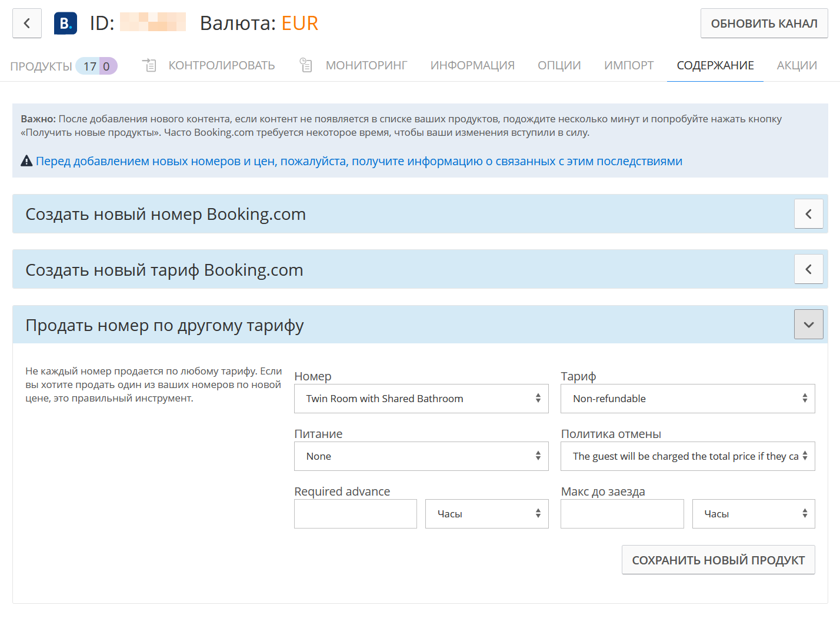
Task: Open the Импорт tab
Action: click(629, 65)
